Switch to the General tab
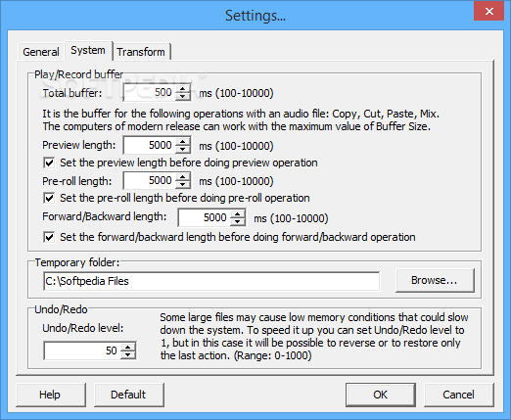 pos(41,52)
